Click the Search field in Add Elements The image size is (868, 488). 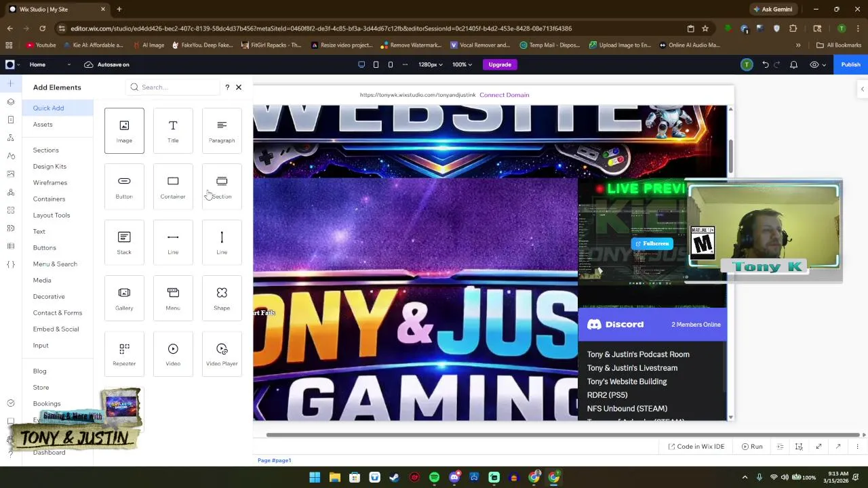click(x=174, y=87)
